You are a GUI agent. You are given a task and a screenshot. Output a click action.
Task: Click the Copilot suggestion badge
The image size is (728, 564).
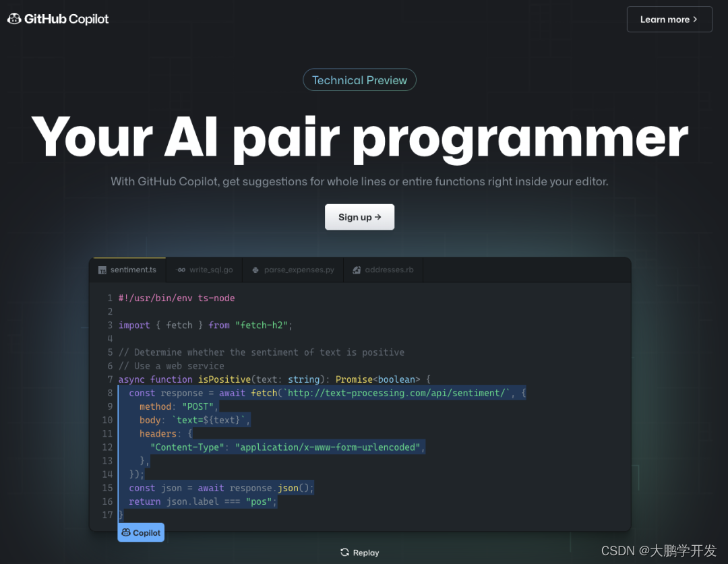pyautogui.click(x=141, y=532)
